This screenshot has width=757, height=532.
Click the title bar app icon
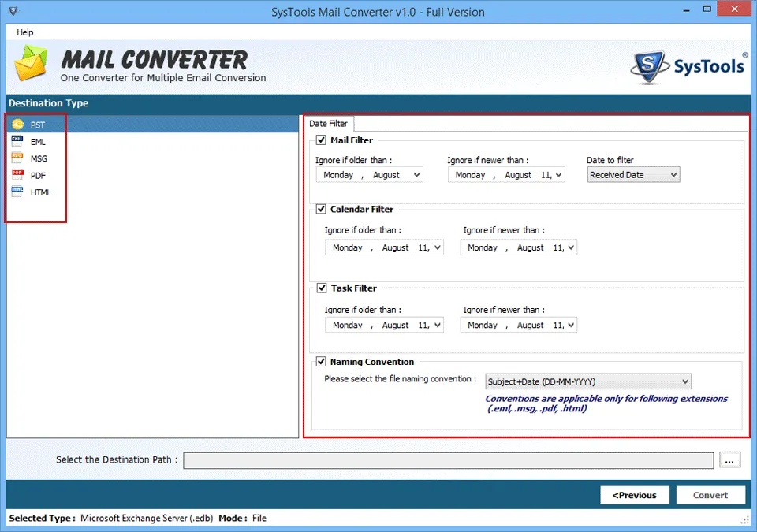point(13,10)
